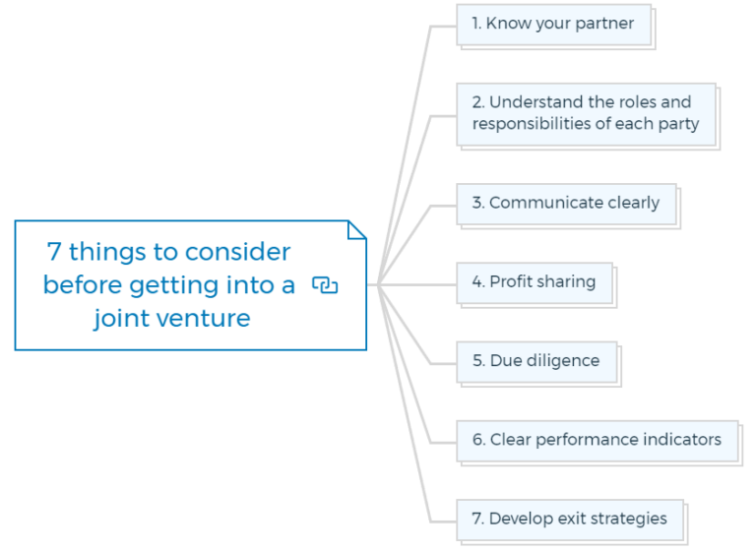Pick the "4. Profit sharing" topic
This screenshot has height=551, width=756.
point(535,283)
